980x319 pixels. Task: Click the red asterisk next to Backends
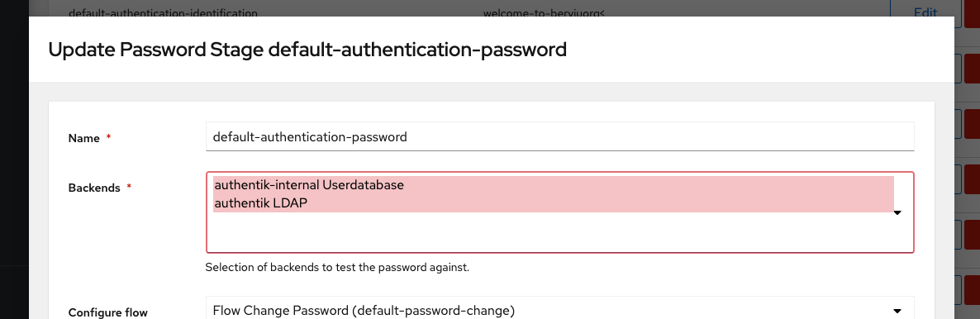coord(129,187)
